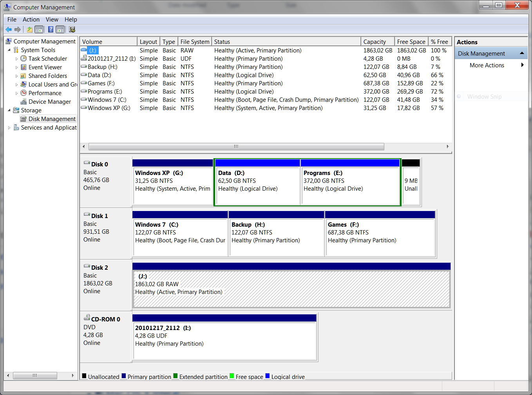Open the Help question mark icon
532x395 pixels.
[x=51, y=29]
